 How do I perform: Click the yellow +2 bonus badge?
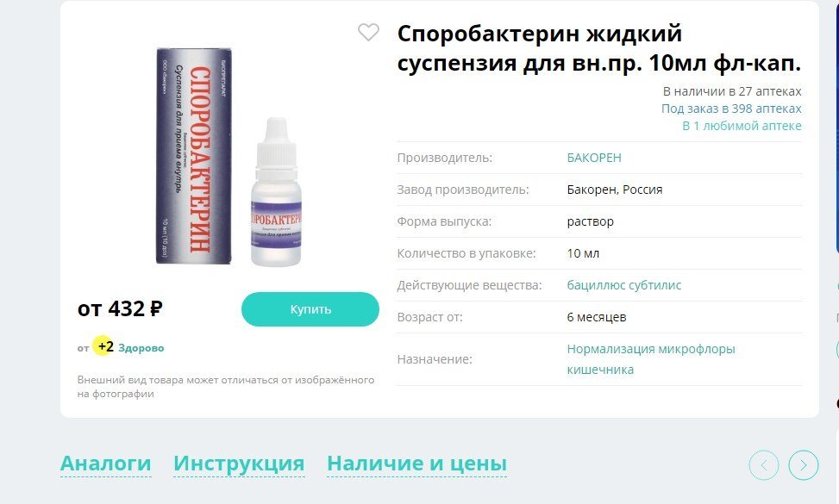103,346
